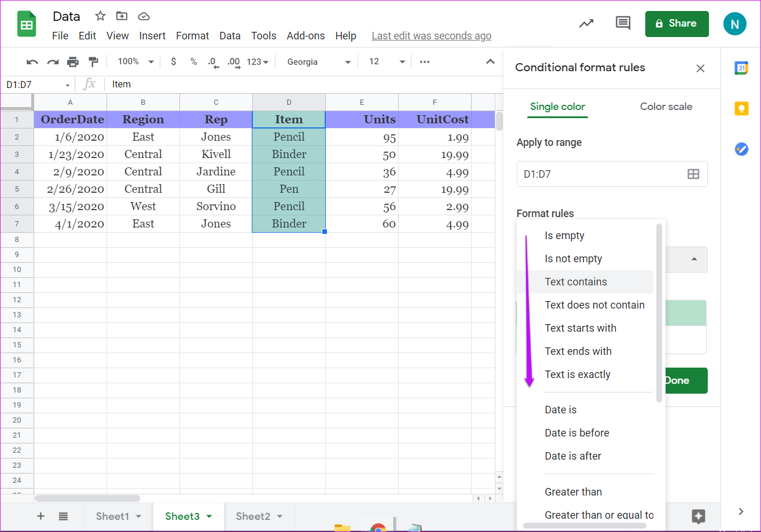Click the Undo icon in toolbar
Image resolution: width=761 pixels, height=532 pixels.
coord(32,62)
